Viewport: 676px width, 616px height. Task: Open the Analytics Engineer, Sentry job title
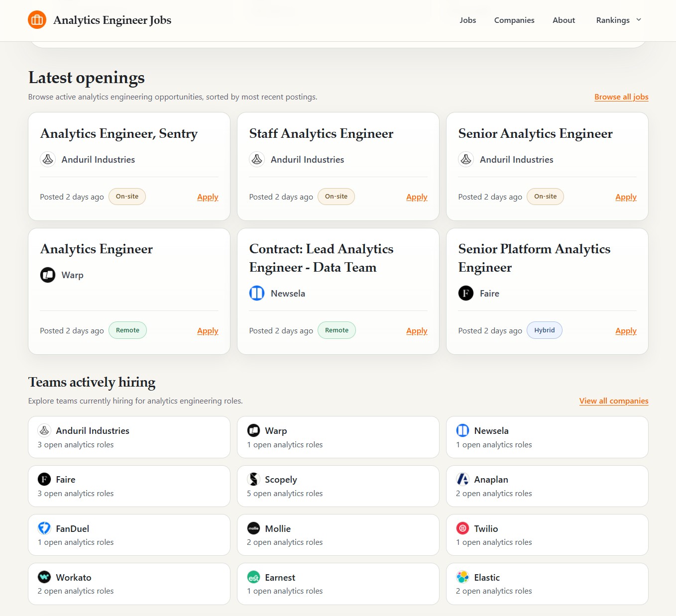(119, 134)
